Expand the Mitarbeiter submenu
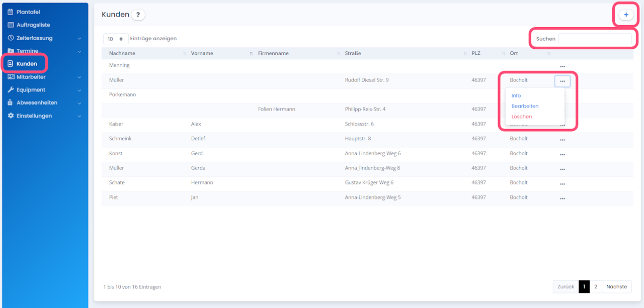The width and height of the screenshot is (644, 308). coord(79,77)
